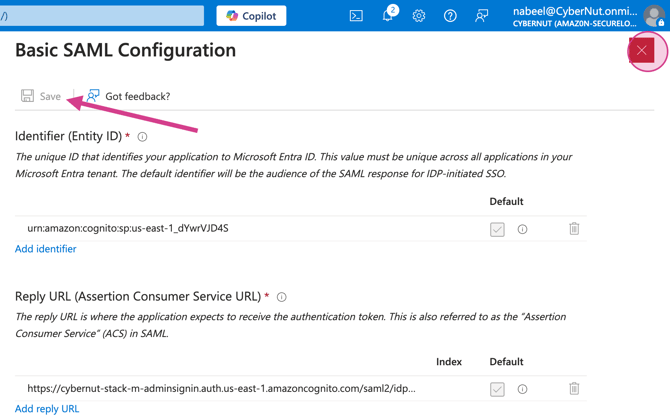
Task: Open the help question mark icon
Action: tap(450, 16)
